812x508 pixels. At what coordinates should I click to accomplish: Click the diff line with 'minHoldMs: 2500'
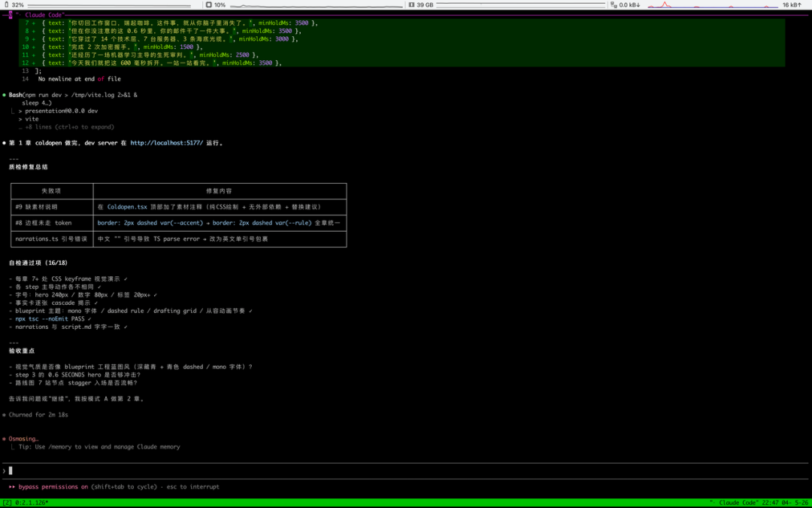click(401, 55)
